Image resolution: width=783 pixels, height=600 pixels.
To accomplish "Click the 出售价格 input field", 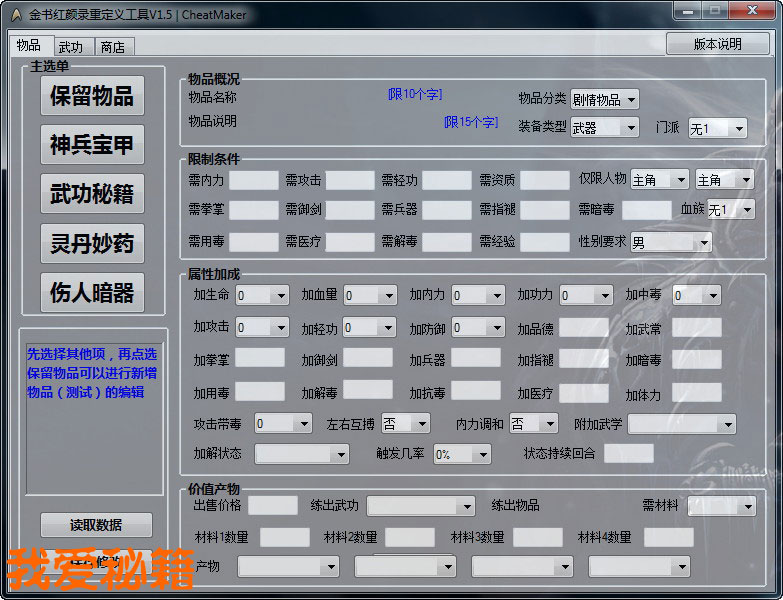I will coord(272,506).
